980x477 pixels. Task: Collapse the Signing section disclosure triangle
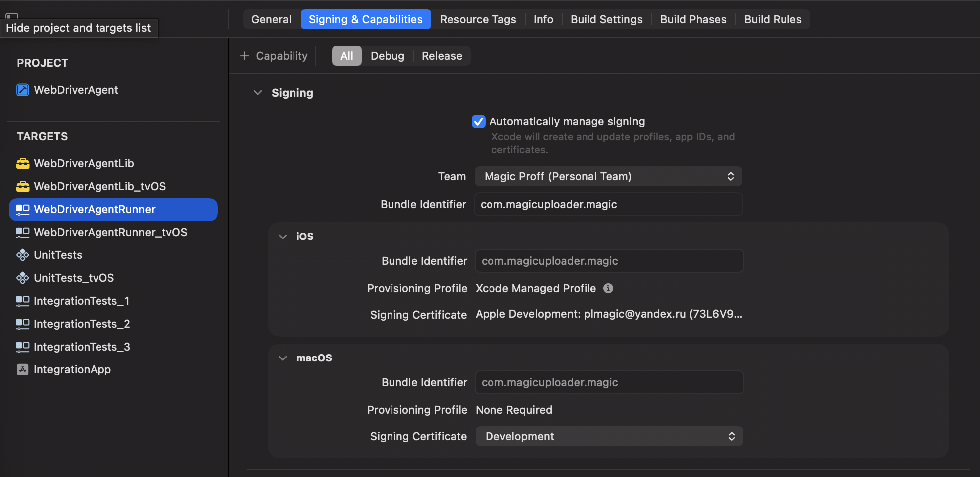[257, 93]
